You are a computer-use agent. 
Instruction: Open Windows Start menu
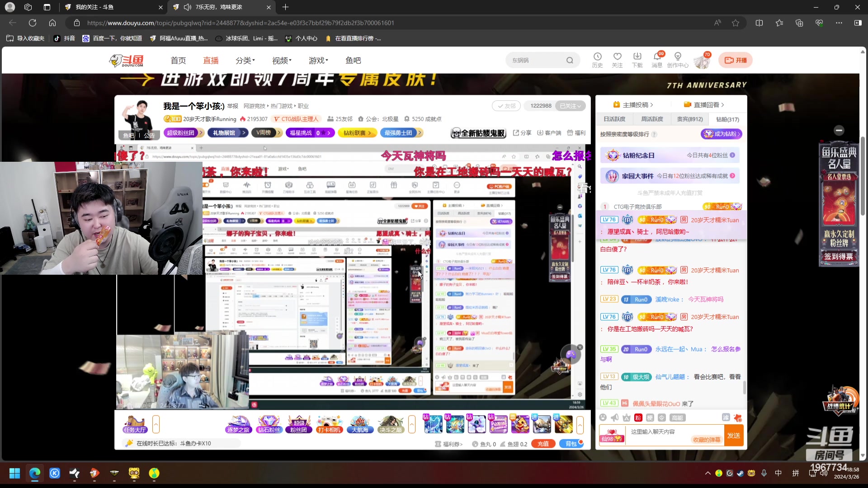coord(15,473)
